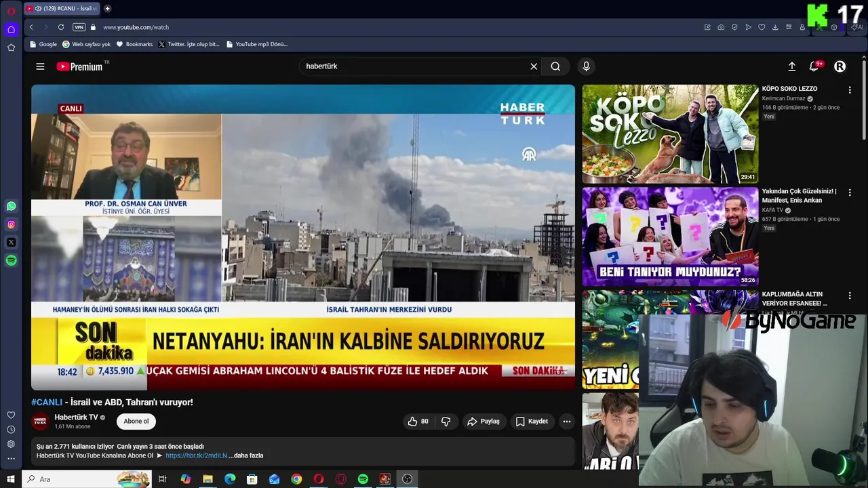Open Habertürk TV channel name link
The width and height of the screenshot is (868, 488).
76,418
